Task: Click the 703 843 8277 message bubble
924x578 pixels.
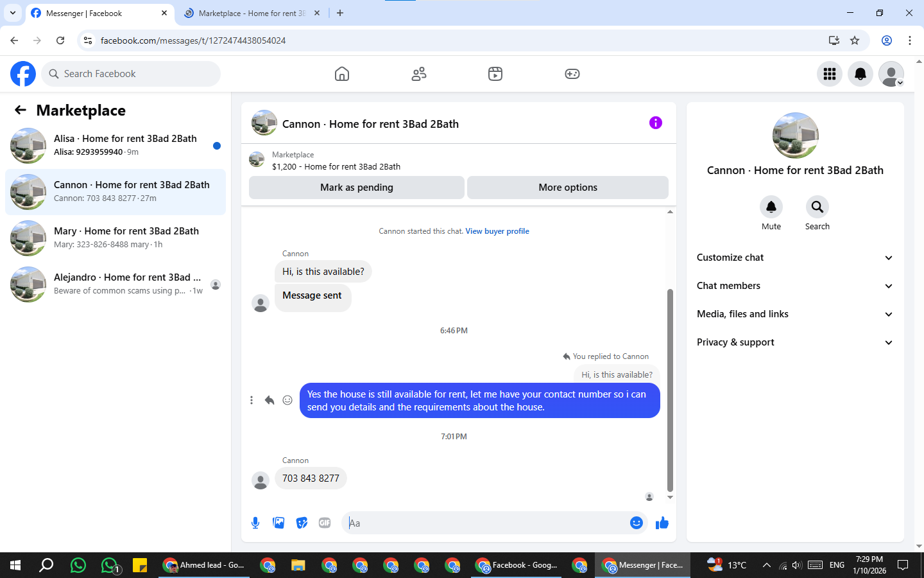Action: tap(311, 478)
